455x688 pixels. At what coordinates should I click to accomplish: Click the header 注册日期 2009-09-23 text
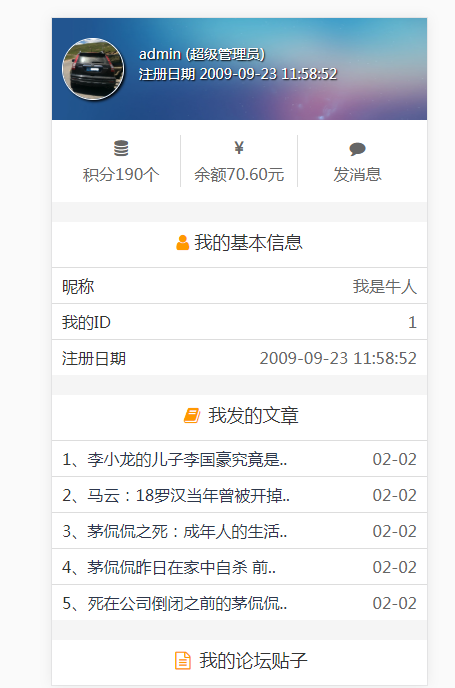[x=238, y=74]
